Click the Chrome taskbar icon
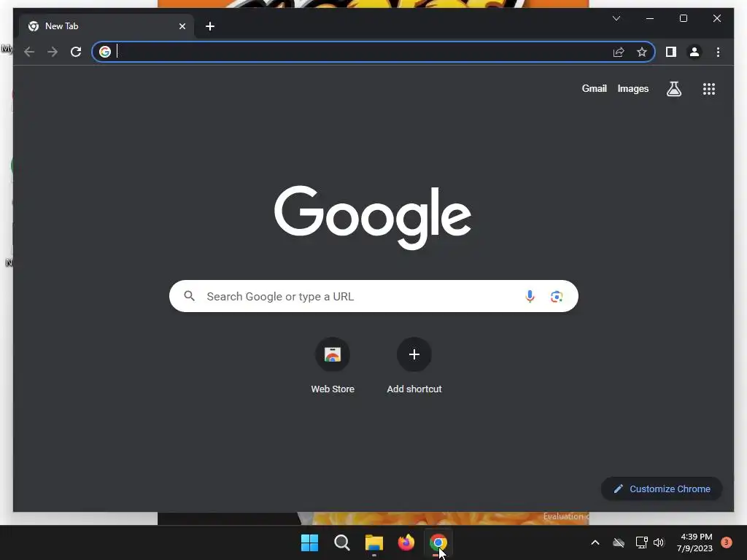747x560 pixels. pyautogui.click(x=438, y=542)
